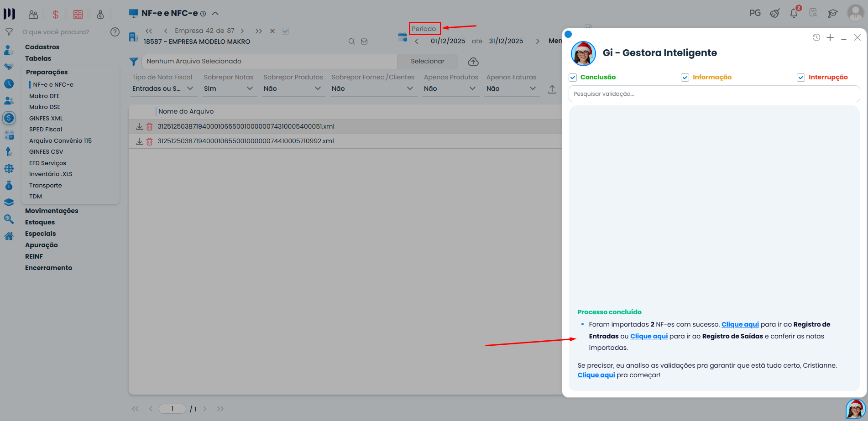Click the Selecionar button
The height and width of the screenshot is (421, 868).
coord(427,62)
